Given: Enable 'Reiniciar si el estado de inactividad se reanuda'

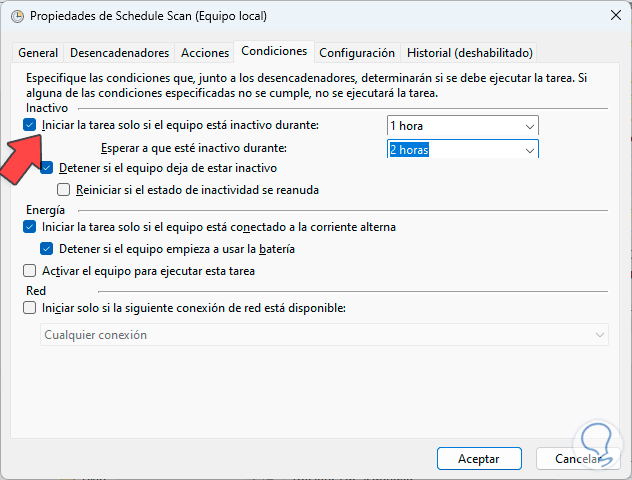Looking at the screenshot, I should (65, 189).
